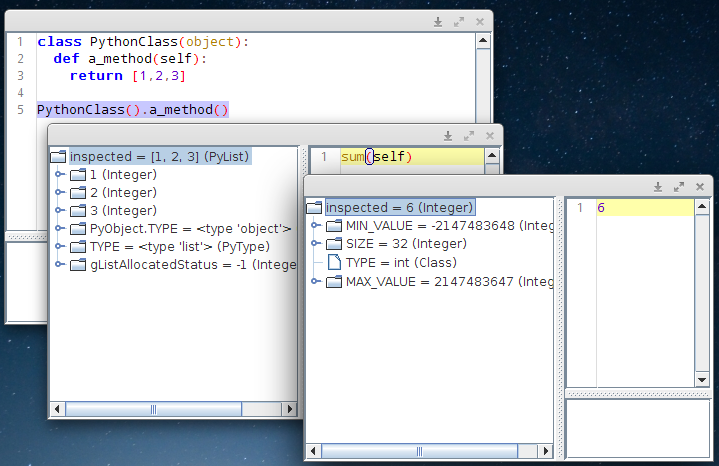Image resolution: width=719 pixels, height=466 pixels.
Task: Select the '2 (Integer)' row
Action: pos(123,192)
